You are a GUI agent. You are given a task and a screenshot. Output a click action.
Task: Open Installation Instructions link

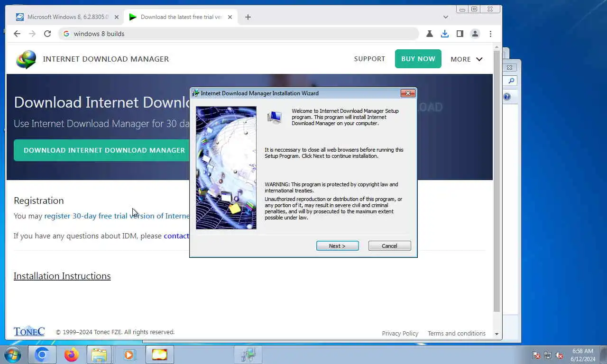click(x=62, y=276)
